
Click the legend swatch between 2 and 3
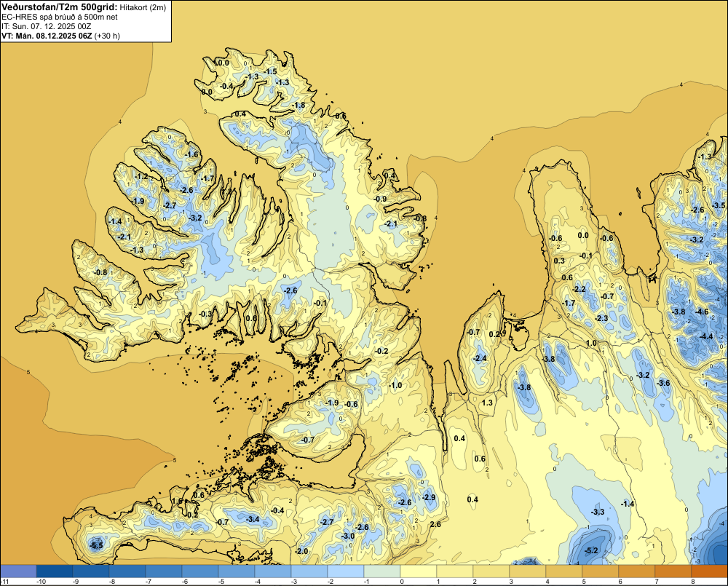pos(491,571)
